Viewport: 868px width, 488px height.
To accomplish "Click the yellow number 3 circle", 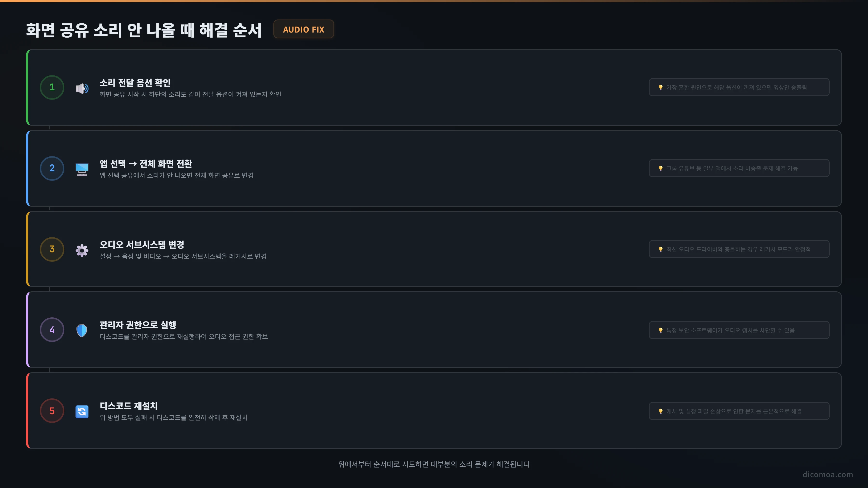I will click(52, 249).
